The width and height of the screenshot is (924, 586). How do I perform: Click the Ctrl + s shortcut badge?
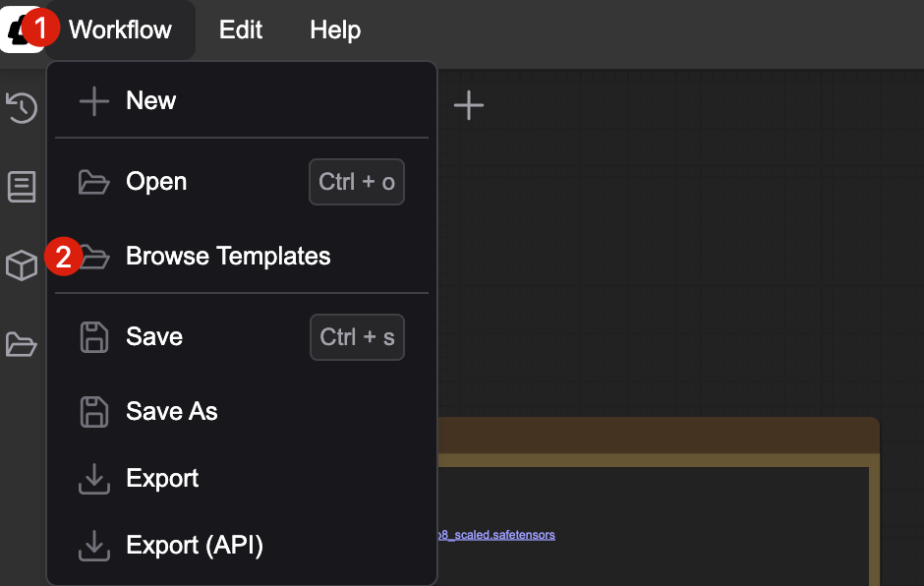(x=357, y=337)
